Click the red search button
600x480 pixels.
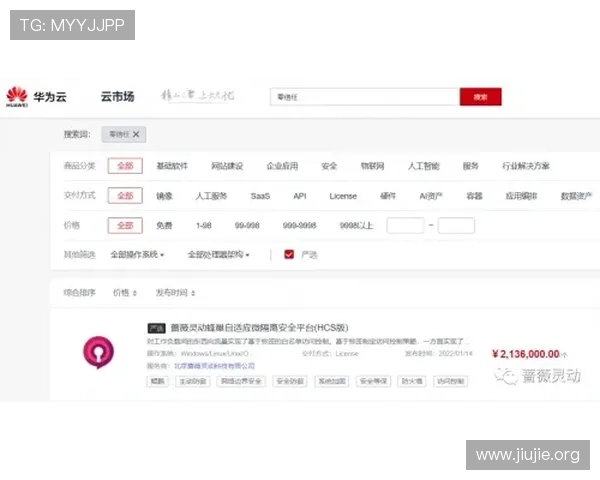pos(480,97)
